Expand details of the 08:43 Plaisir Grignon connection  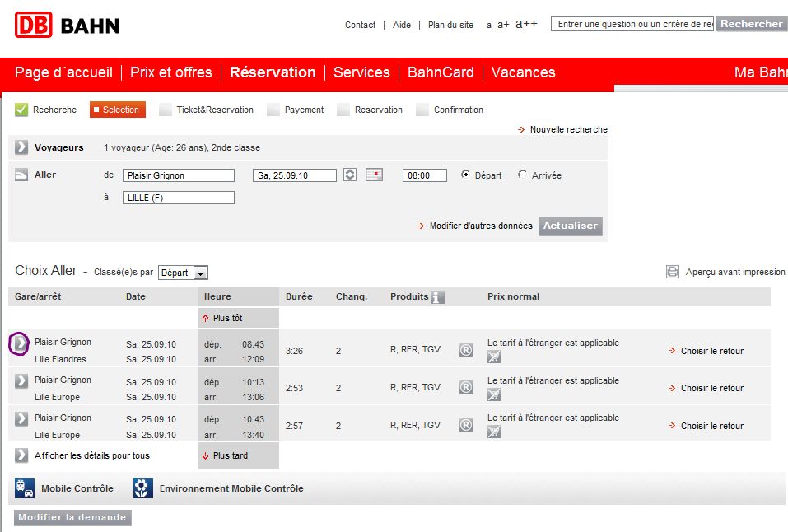(21, 343)
